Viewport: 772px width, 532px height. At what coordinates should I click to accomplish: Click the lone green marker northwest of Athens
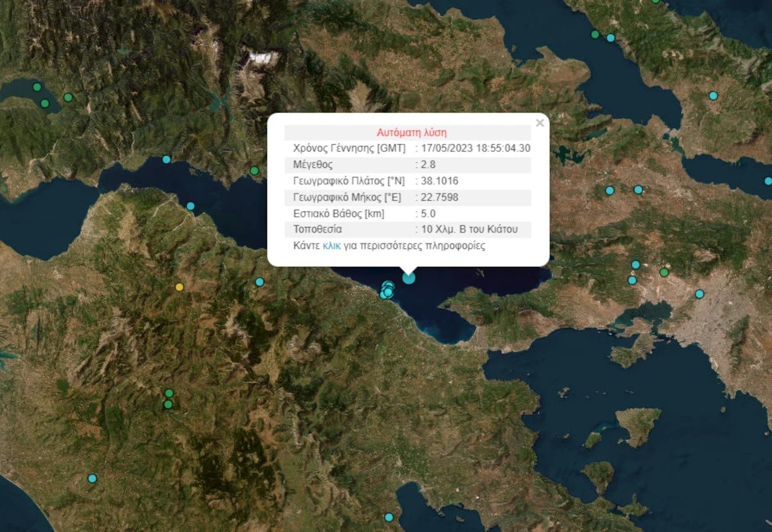664,272
